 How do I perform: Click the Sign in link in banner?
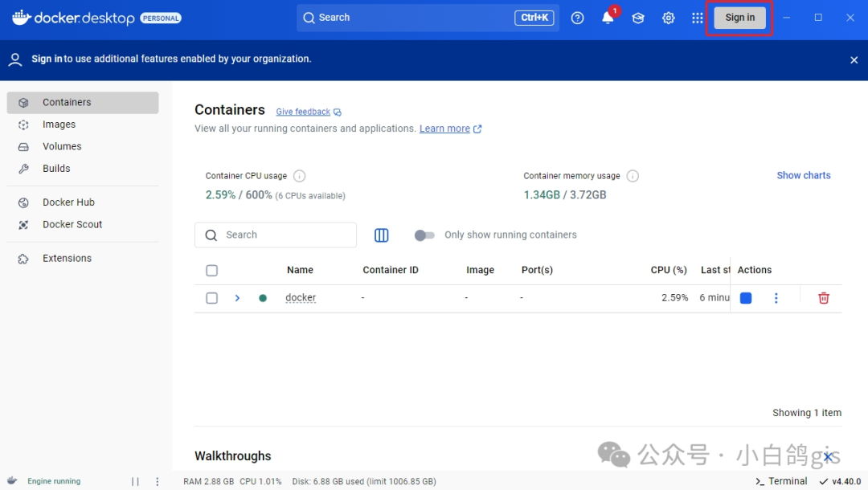tap(47, 59)
